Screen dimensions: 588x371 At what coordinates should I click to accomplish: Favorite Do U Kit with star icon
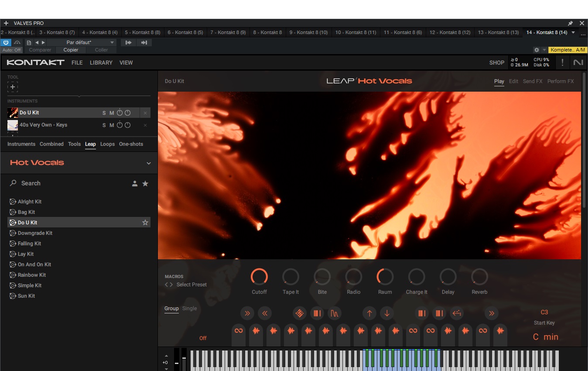coord(145,223)
